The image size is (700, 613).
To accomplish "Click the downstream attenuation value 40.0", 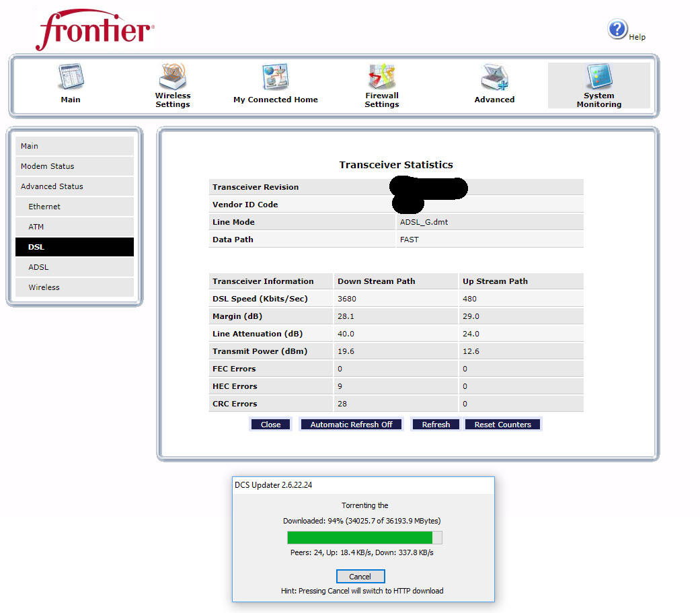I will pyautogui.click(x=346, y=334).
